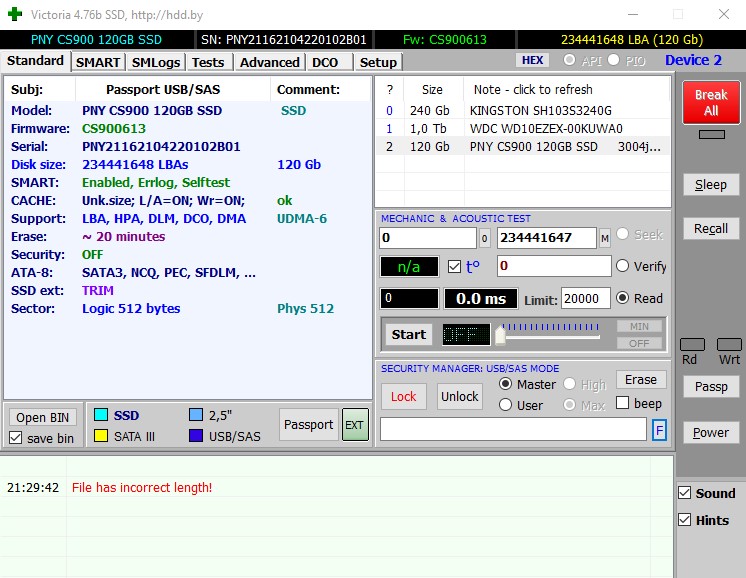Select the Master radio button
The height and width of the screenshot is (578, 746).
(505, 384)
